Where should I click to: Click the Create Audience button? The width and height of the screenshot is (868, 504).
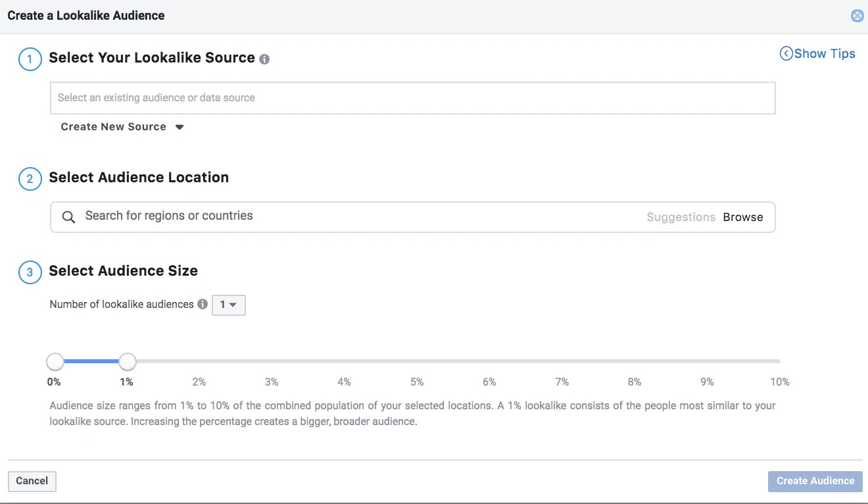pyautogui.click(x=815, y=481)
